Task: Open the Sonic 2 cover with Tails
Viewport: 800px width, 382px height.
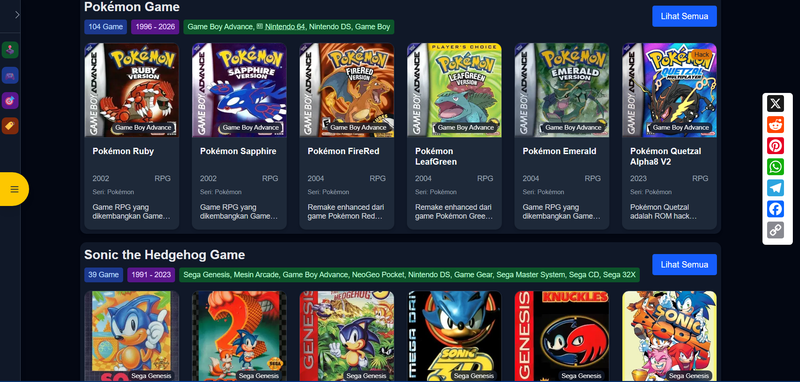Action: 239,336
